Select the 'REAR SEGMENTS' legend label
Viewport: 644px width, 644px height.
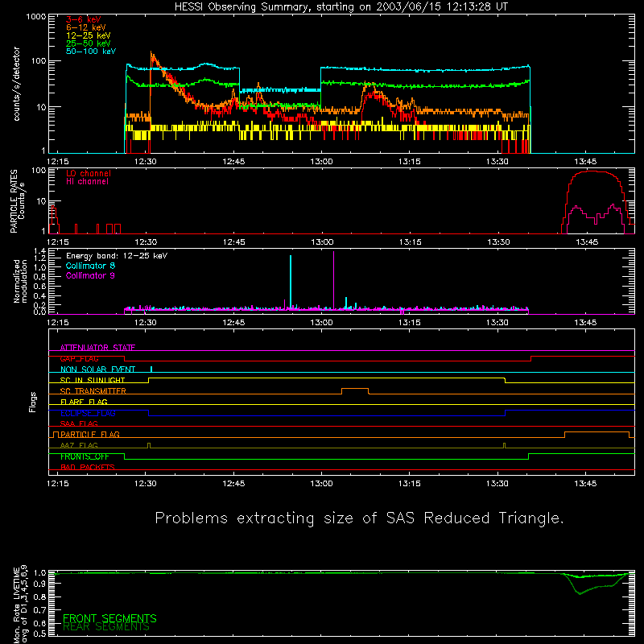(x=106, y=627)
